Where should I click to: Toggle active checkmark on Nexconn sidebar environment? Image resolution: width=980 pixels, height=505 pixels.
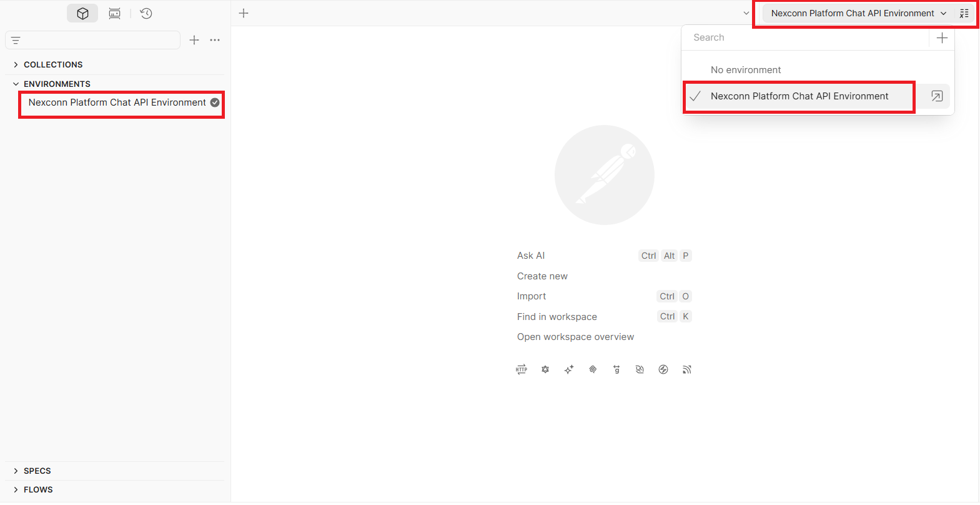pos(215,102)
